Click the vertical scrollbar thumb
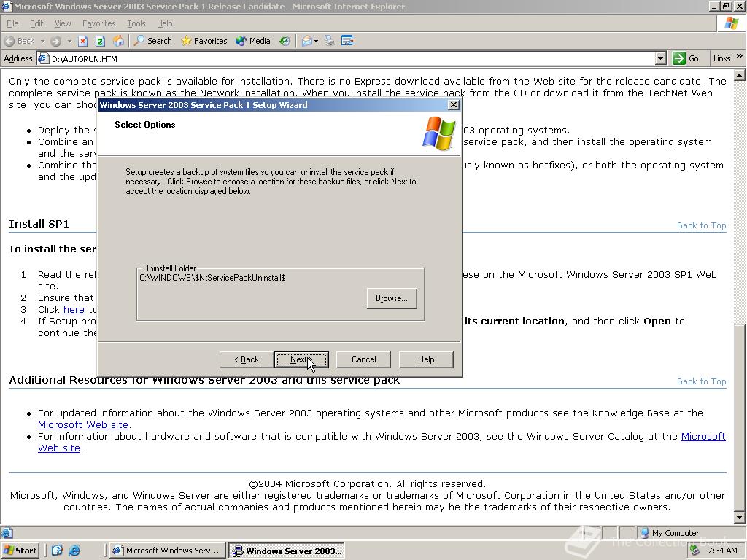The width and height of the screenshot is (747, 560). click(x=740, y=417)
